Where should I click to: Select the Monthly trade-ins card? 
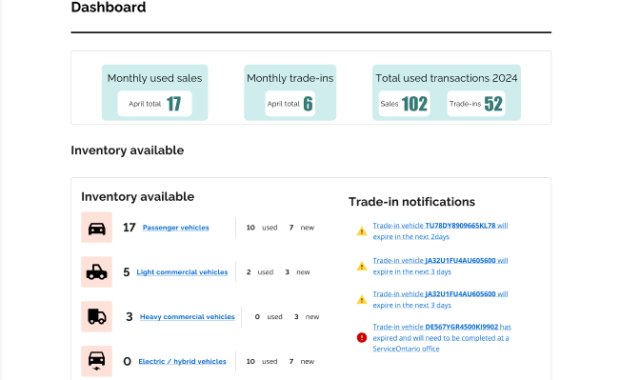tap(290, 93)
